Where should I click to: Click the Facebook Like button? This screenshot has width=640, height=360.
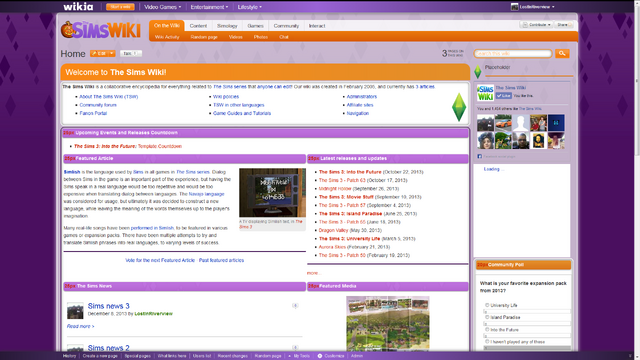pos(503,96)
